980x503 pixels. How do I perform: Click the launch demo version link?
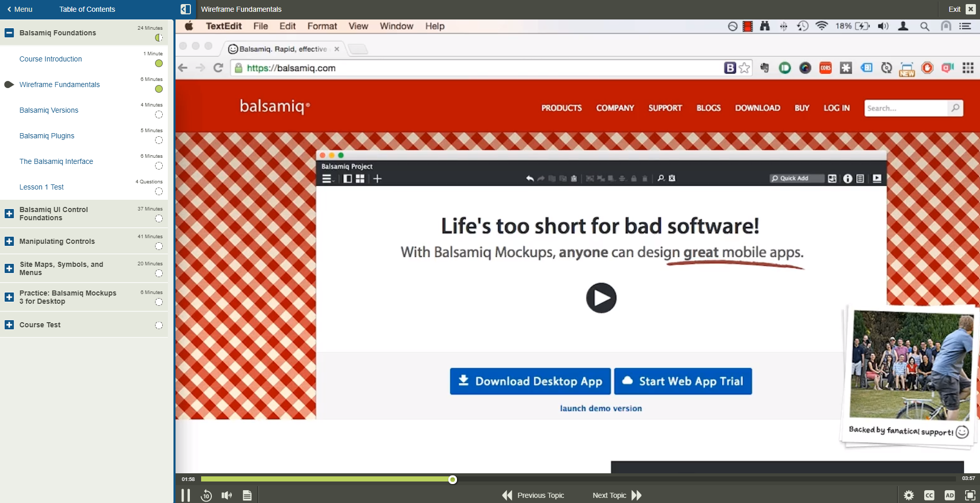tap(601, 408)
